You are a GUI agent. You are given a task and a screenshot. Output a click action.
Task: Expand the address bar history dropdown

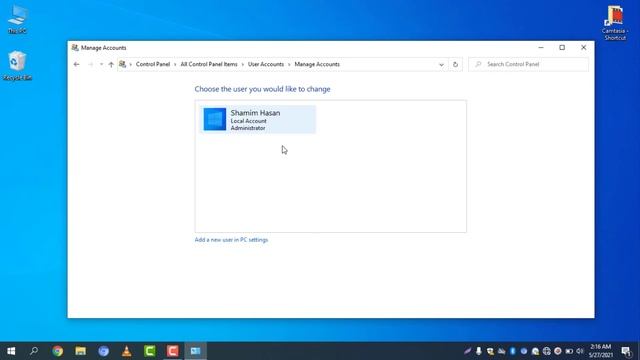441,64
